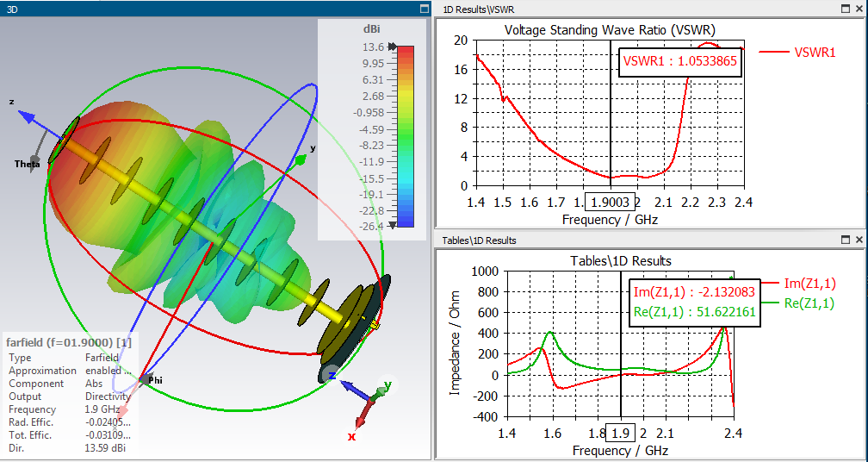Screen dimensions: 868x462
Task: Maximize the 3D view window
Action: (425, 9)
